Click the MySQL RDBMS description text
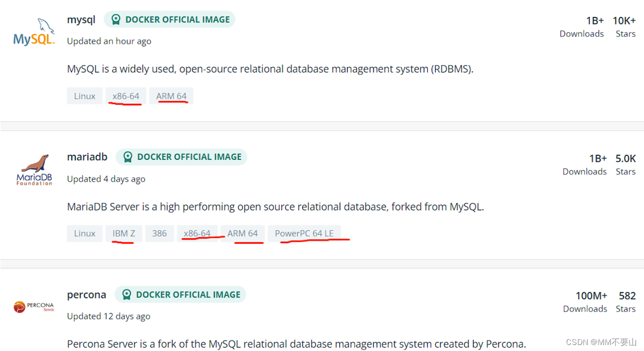Screen dimensions: 644x351 (270, 69)
